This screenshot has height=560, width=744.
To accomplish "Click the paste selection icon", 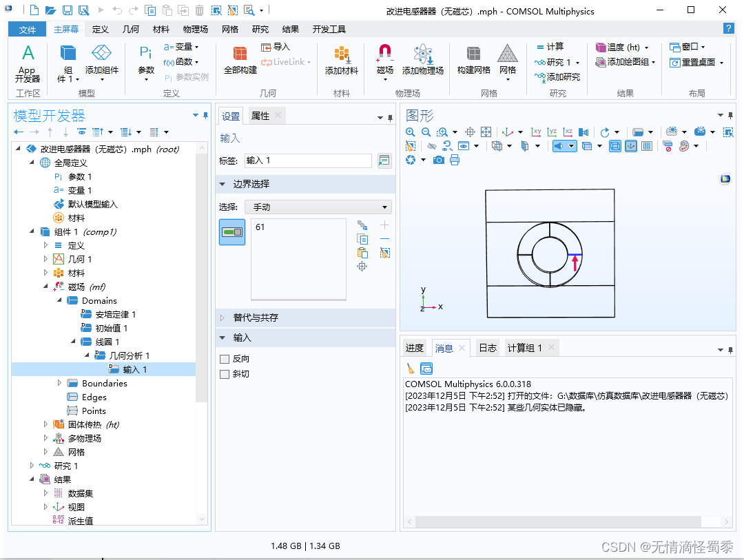I will click(362, 253).
